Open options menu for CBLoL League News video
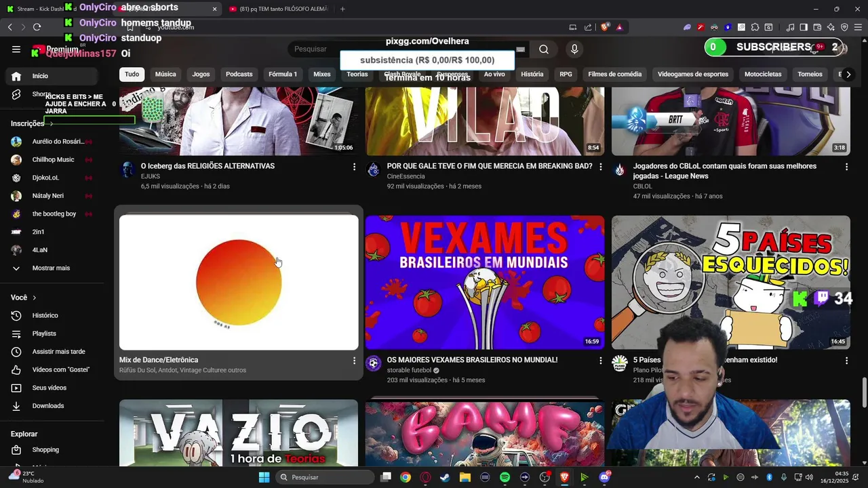 pyautogui.click(x=846, y=166)
